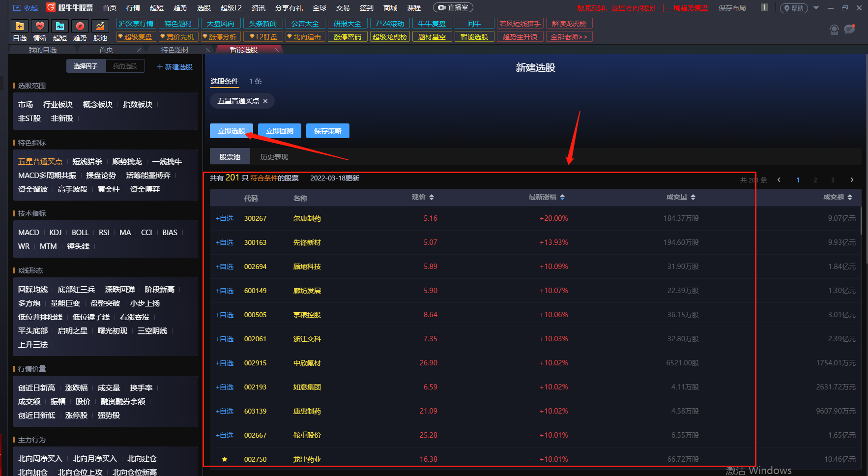Click the plus 新建选股 button

point(174,67)
